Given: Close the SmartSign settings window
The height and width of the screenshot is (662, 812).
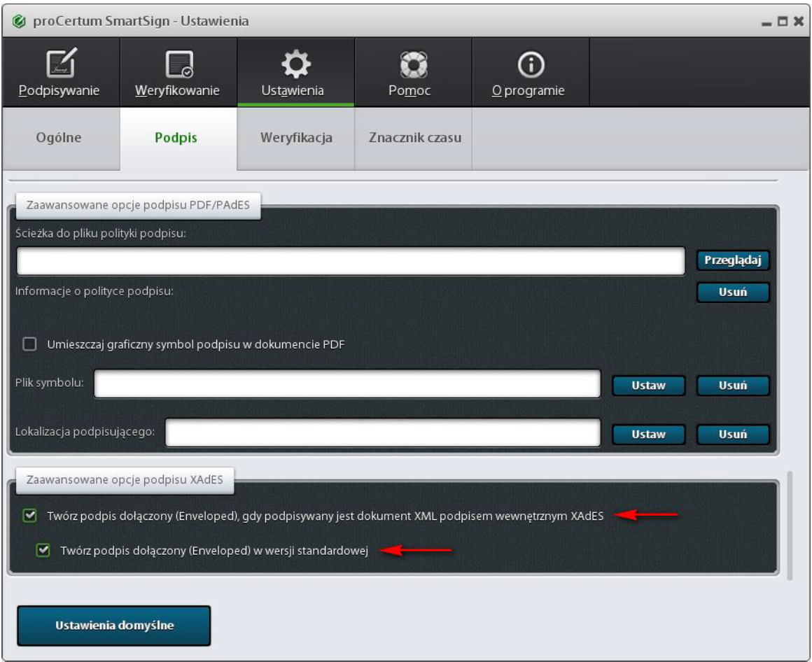Looking at the screenshot, I should coord(799,21).
